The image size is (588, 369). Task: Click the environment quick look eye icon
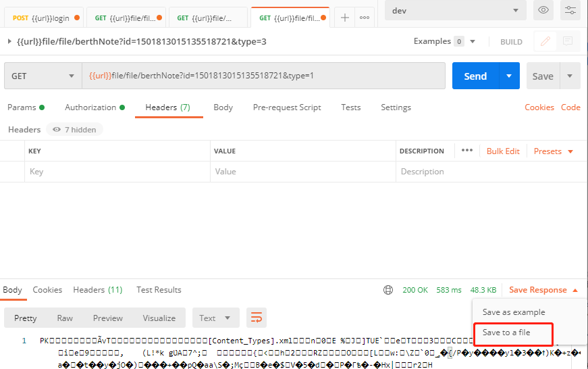tap(543, 10)
